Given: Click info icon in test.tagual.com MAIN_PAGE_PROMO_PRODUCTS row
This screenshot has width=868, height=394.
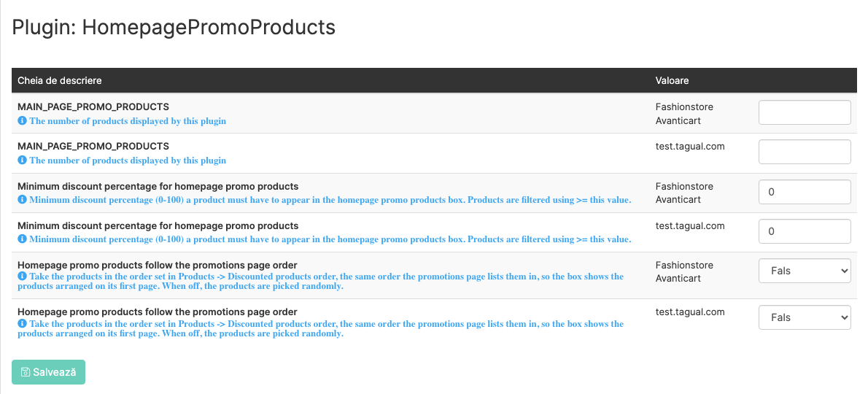Looking at the screenshot, I should point(22,160).
